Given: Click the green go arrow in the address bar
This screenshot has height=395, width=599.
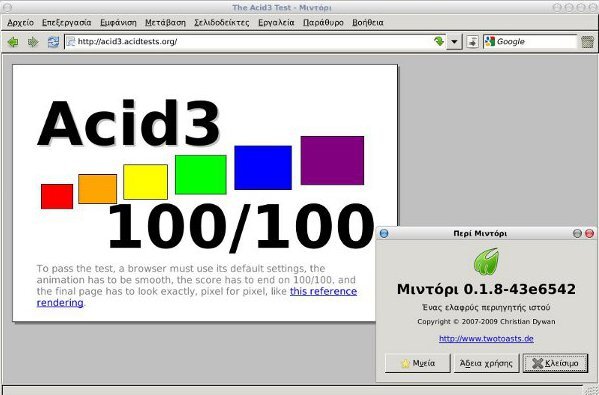Looking at the screenshot, I should (x=439, y=41).
